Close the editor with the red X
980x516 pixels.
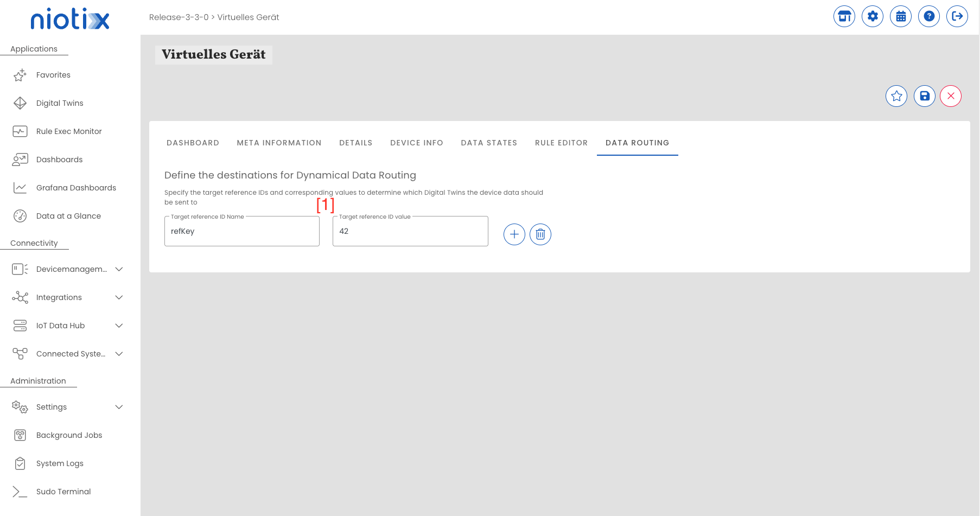(951, 96)
